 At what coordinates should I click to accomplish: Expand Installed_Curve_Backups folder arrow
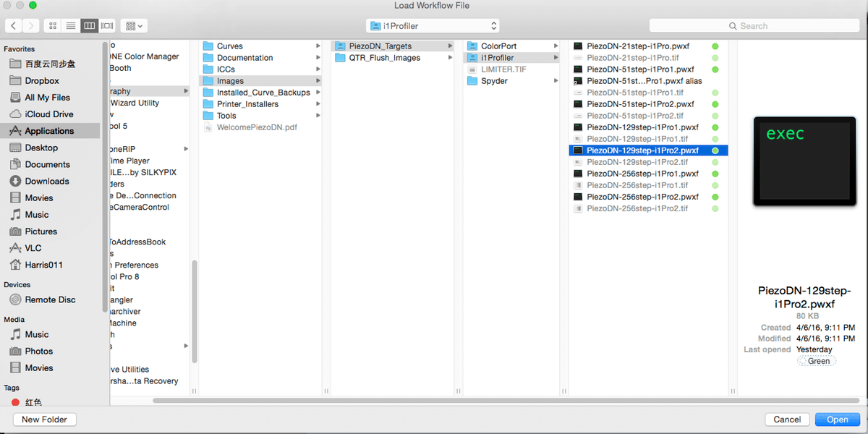click(318, 93)
